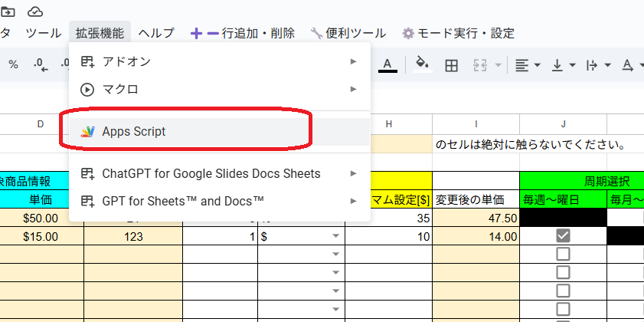Select column J header
The width and height of the screenshot is (644, 322).
[x=564, y=124]
